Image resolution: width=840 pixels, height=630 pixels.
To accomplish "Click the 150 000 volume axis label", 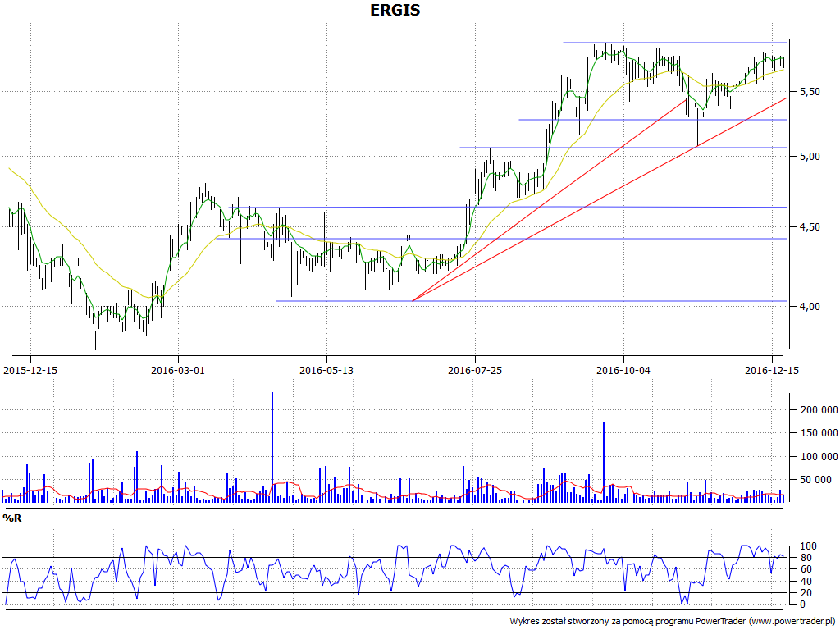I will coord(819,433).
